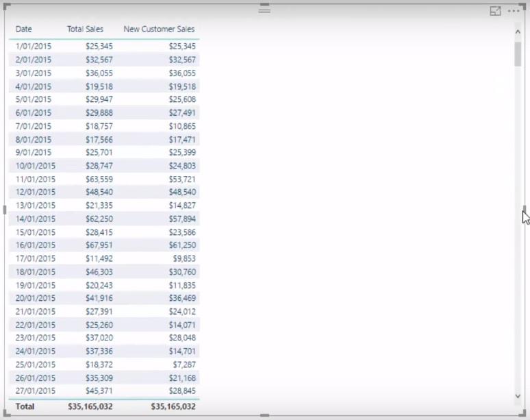This screenshot has height=420, width=530.
Task: Select the 27/01/2015 date cell
Action: point(36,391)
